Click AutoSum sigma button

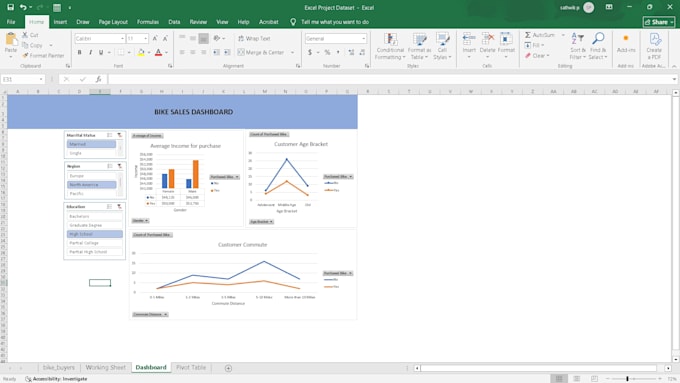539,35
